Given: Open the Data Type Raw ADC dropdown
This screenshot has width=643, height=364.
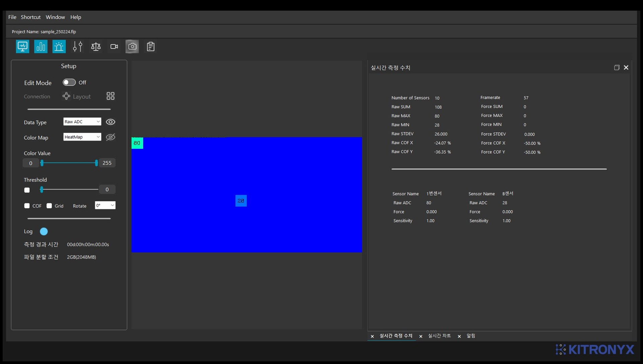Looking at the screenshot, I should pos(82,122).
